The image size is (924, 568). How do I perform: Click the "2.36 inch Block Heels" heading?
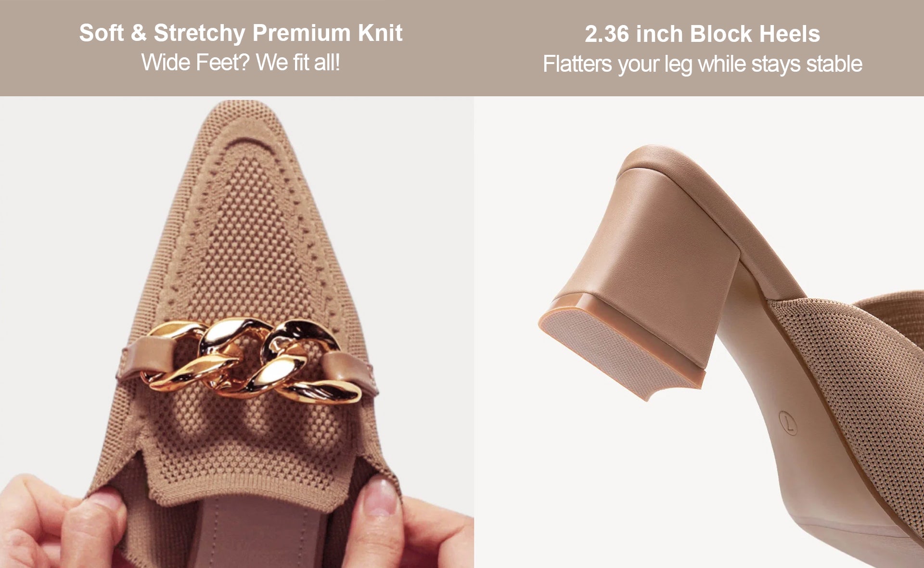(702, 34)
